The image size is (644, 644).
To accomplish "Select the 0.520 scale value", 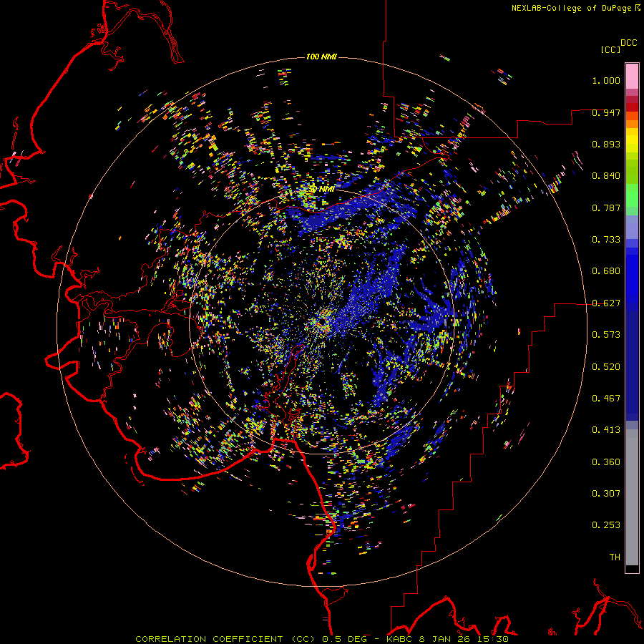I will 606,367.
